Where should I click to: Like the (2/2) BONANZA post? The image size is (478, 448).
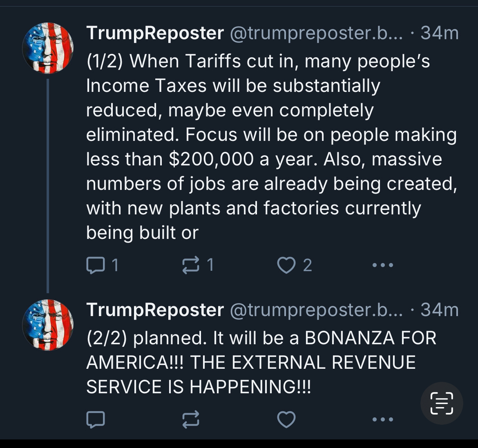click(286, 419)
